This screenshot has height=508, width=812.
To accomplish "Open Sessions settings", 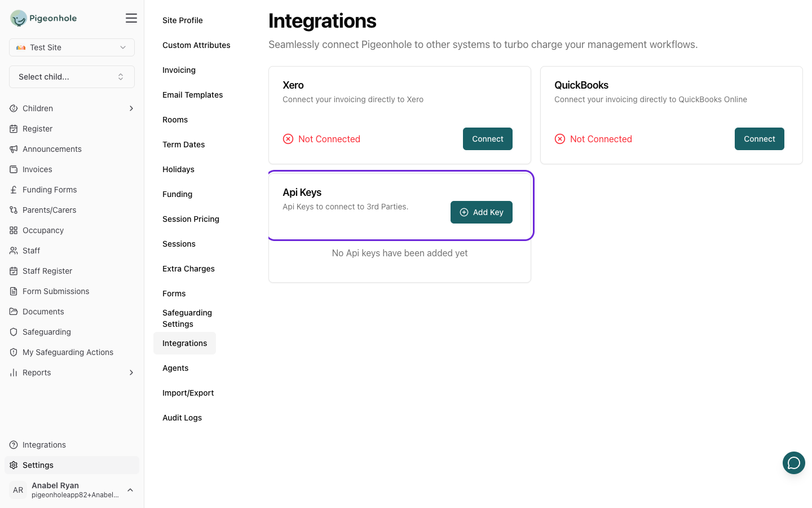I will pyautogui.click(x=179, y=244).
